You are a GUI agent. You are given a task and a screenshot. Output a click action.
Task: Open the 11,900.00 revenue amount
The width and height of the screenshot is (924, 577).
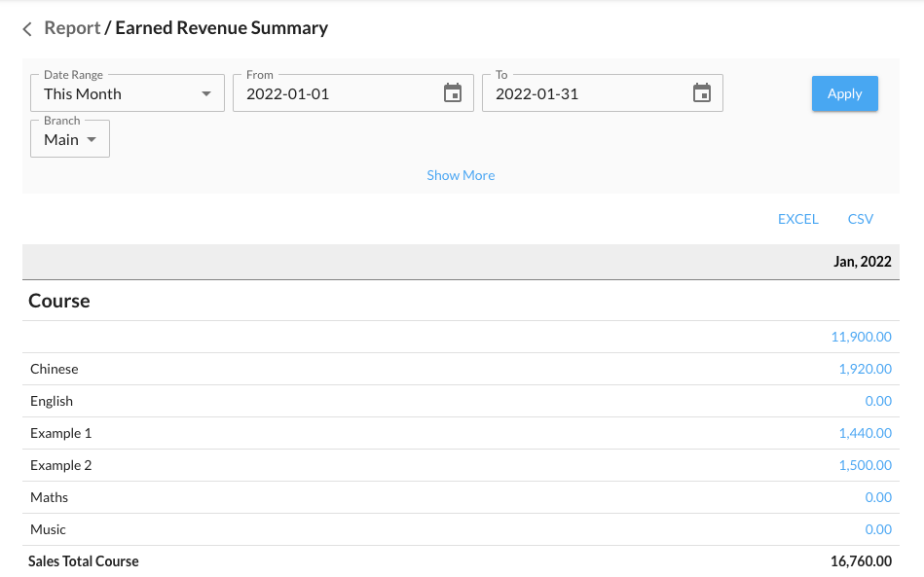(861, 337)
